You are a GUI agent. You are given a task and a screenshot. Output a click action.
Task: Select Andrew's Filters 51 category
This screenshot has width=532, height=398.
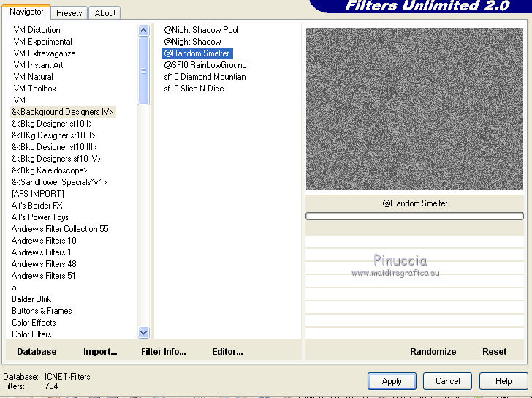point(43,276)
